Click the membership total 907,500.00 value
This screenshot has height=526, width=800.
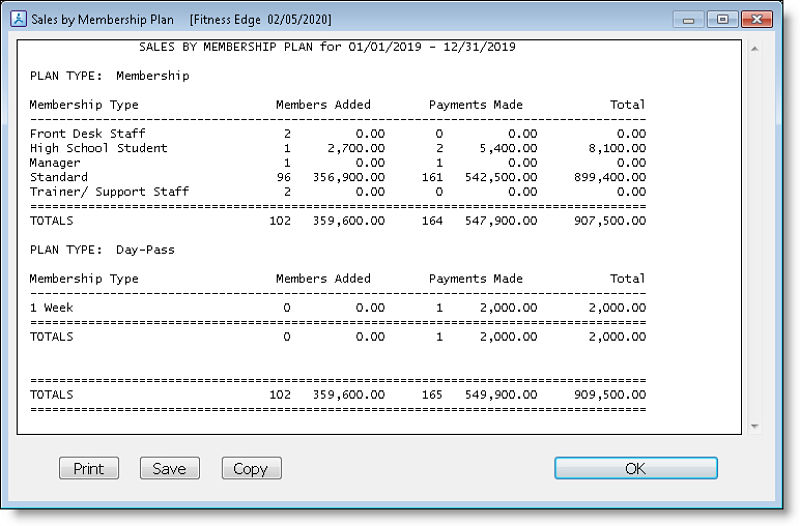click(x=610, y=221)
